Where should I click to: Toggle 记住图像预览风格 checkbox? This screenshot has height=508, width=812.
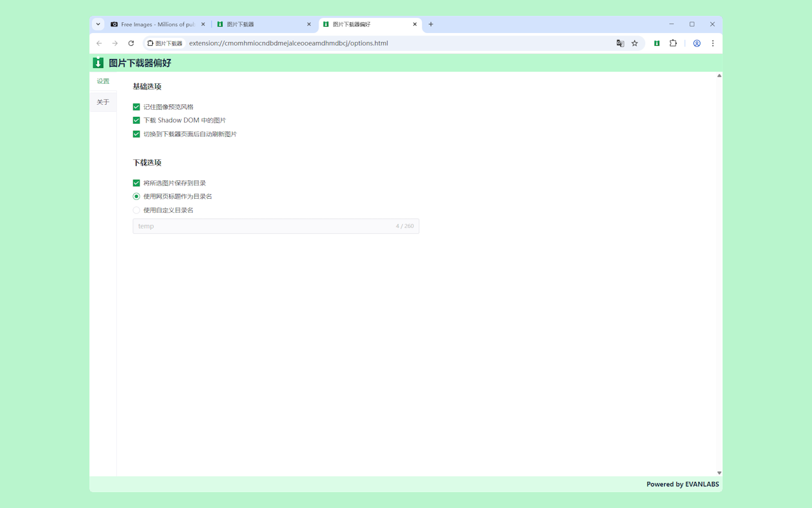coord(136,107)
